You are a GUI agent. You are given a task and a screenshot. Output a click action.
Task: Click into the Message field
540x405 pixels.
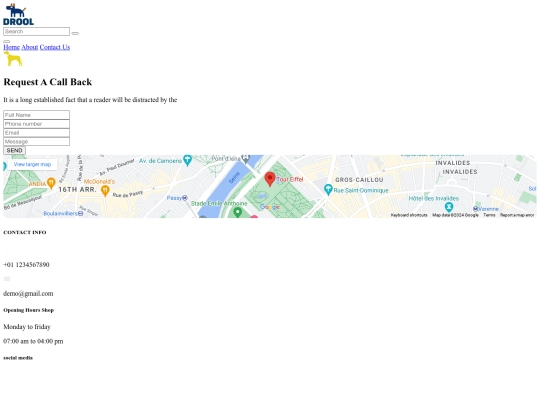click(x=37, y=142)
